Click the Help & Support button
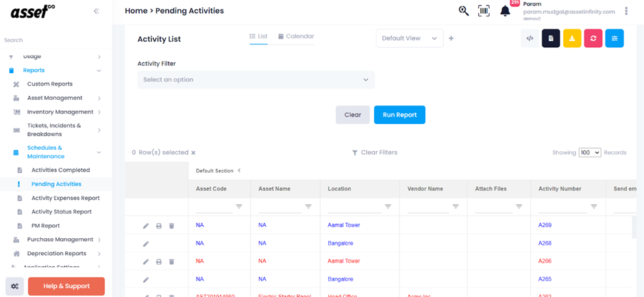This screenshot has height=297, width=644. [66, 286]
